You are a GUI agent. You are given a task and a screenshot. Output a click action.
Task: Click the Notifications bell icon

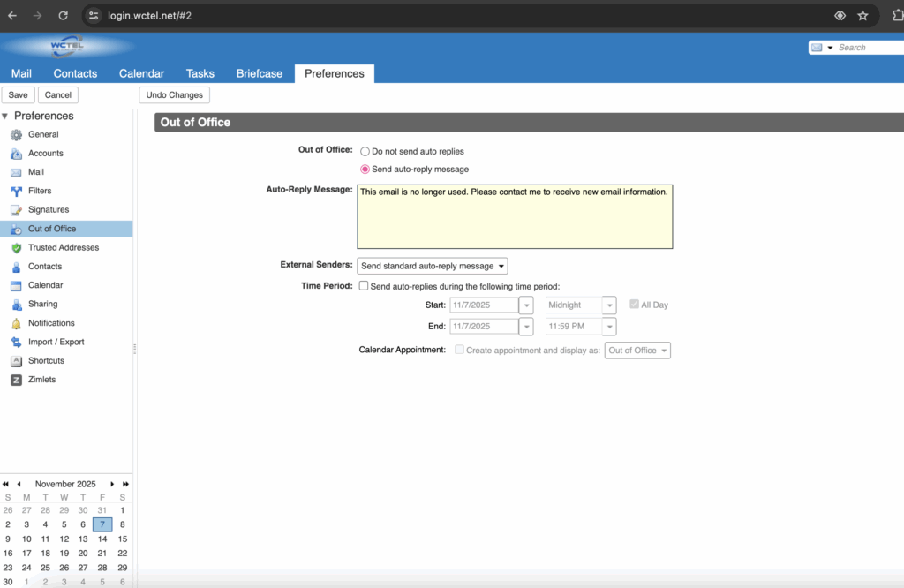(x=16, y=324)
